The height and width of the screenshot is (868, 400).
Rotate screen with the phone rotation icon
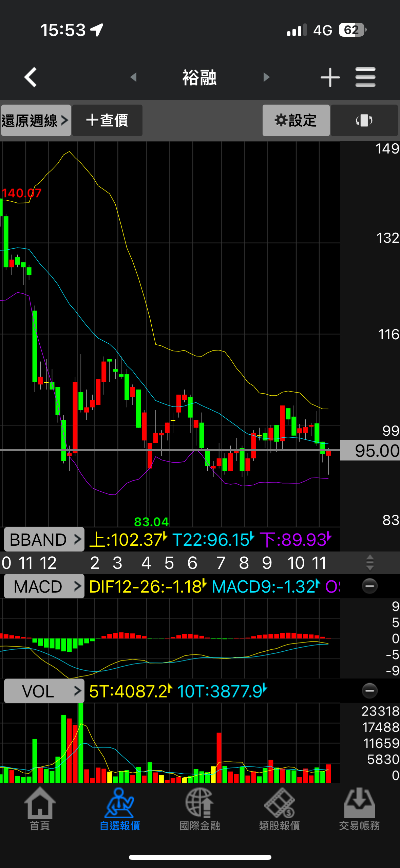click(364, 120)
